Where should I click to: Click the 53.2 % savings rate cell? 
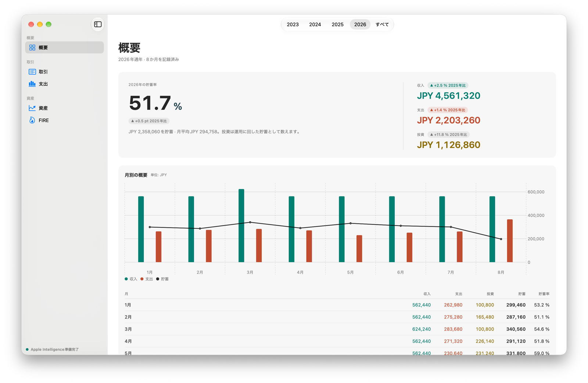pyautogui.click(x=542, y=305)
